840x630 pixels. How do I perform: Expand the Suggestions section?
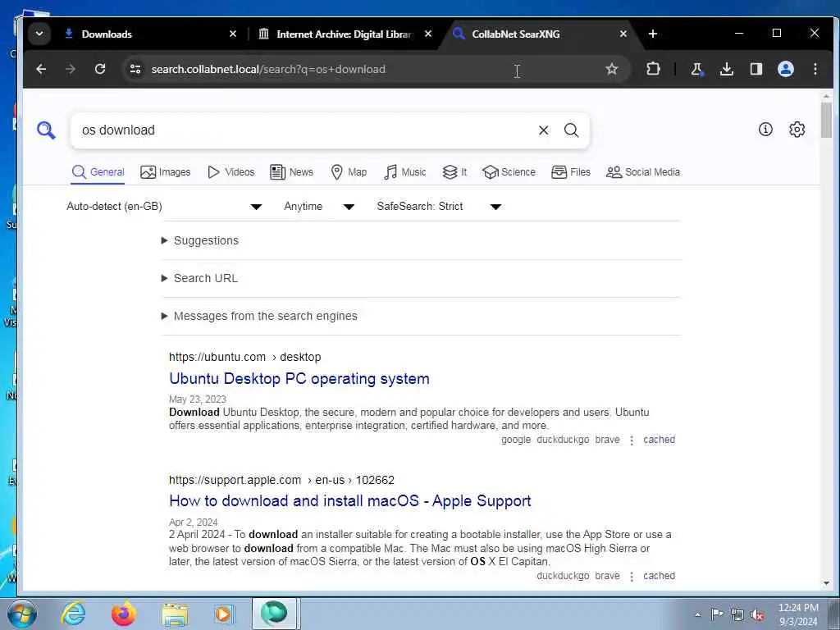206,240
